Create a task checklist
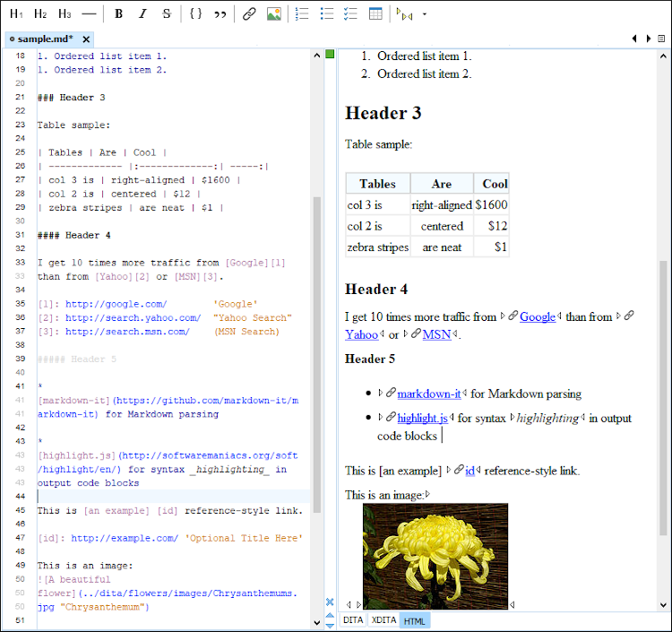 point(351,14)
